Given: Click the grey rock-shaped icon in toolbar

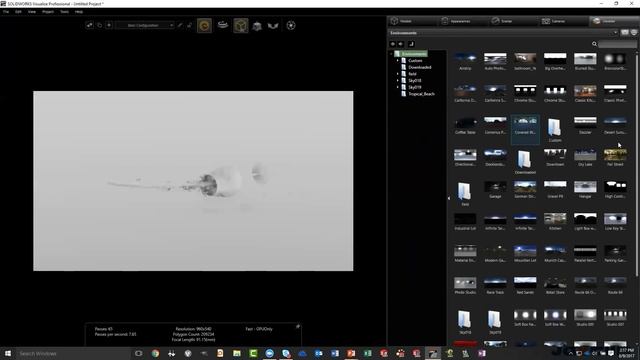Looking at the screenshot, I should click(x=257, y=26).
